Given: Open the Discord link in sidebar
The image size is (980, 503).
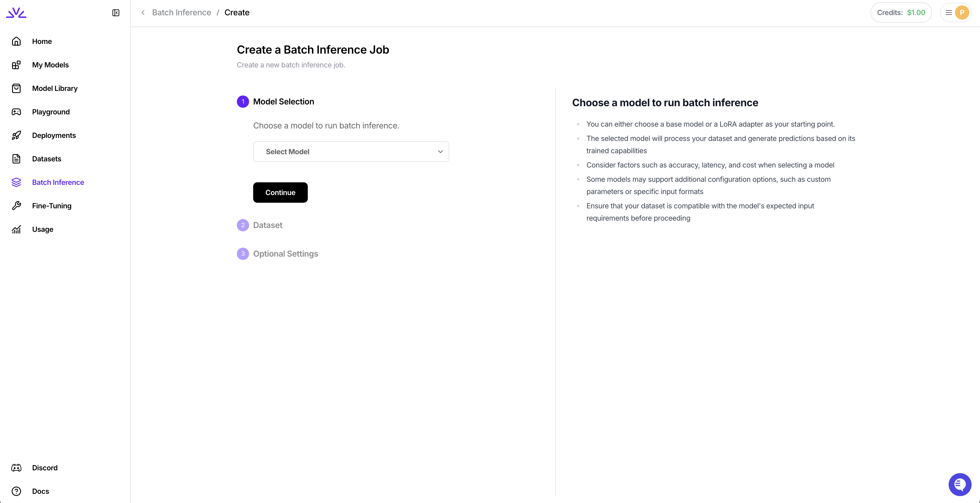Looking at the screenshot, I should (x=44, y=468).
